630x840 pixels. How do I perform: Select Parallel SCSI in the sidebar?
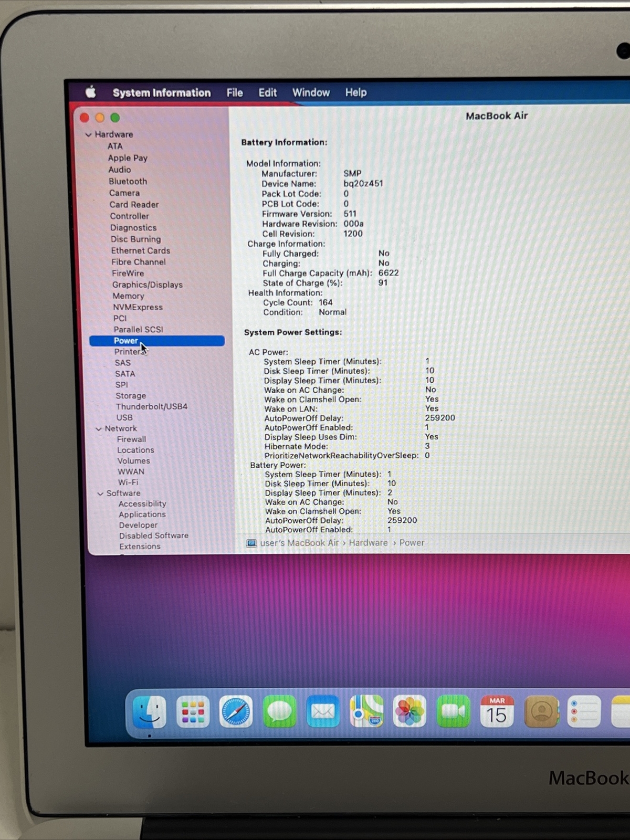point(139,330)
